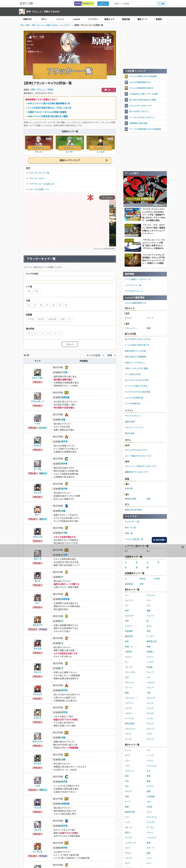
Task: Jump to アタッカーとは？ in table of contents
Action: coord(37,179)
